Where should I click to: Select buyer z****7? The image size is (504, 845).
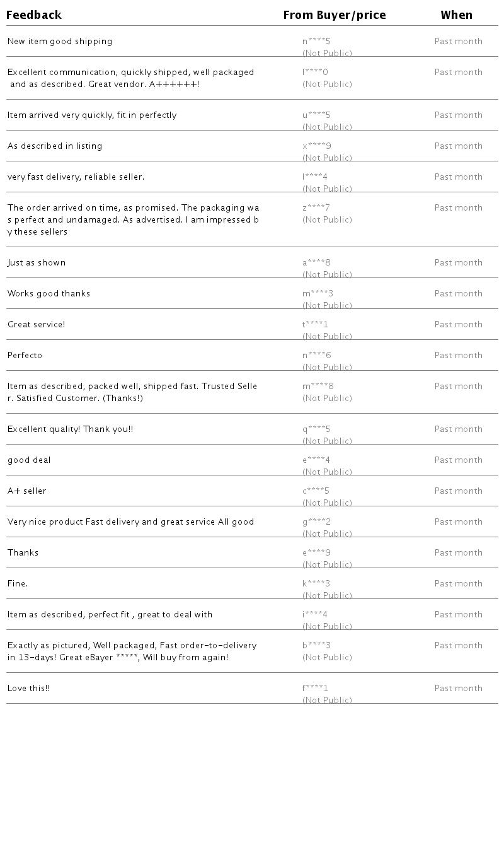pos(316,208)
